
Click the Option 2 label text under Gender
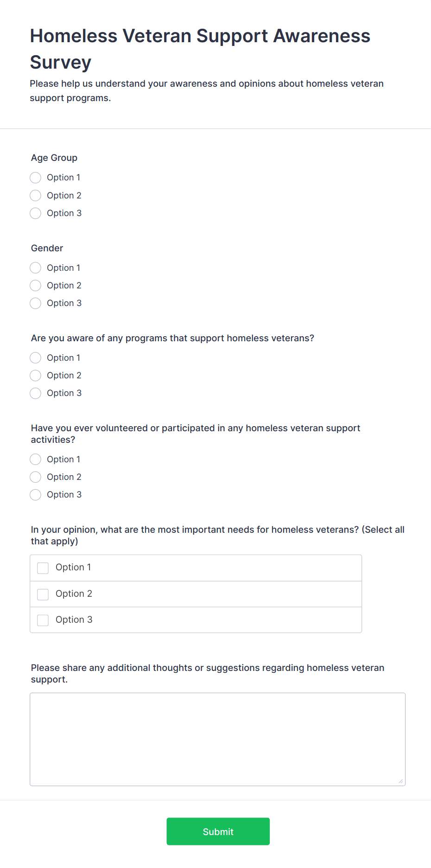coord(64,286)
